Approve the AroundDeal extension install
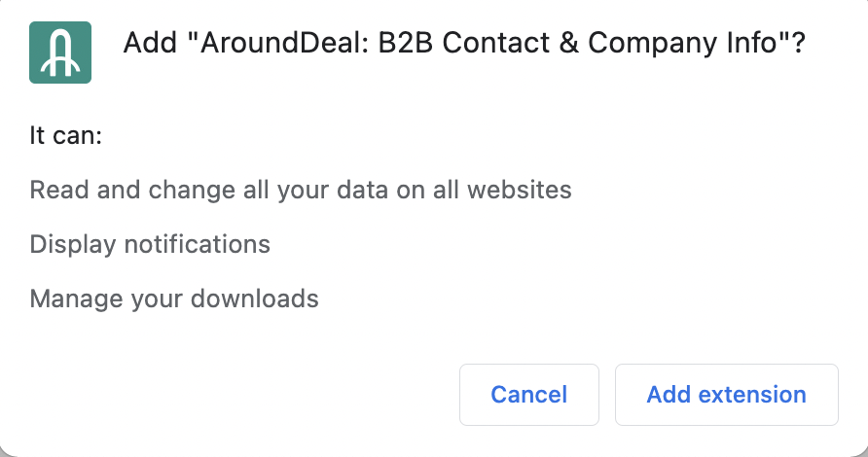 pos(726,395)
